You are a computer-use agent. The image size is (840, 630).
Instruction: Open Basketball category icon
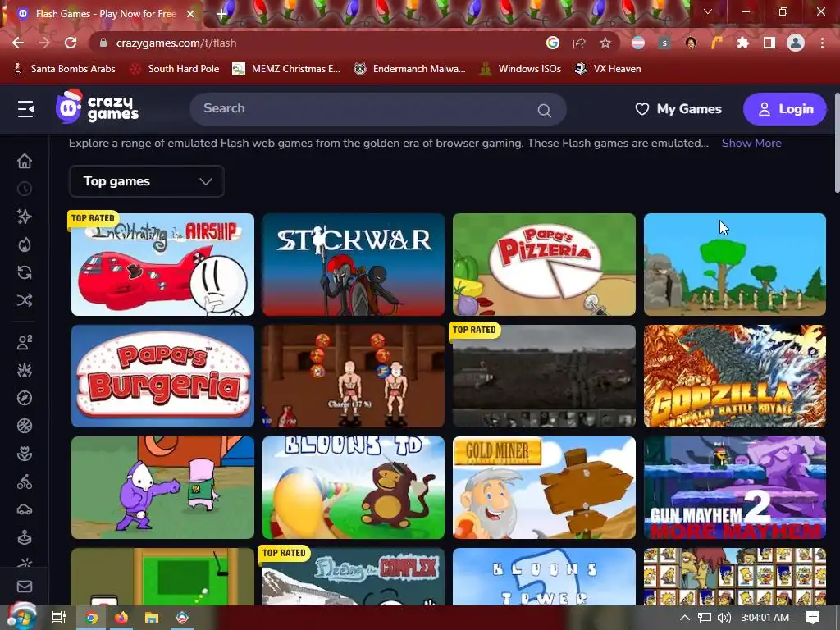point(25,426)
